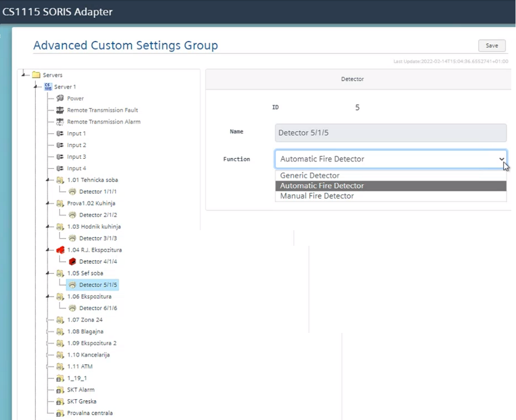Click the SKT Alarm icon
This screenshot has width=516, height=420.
[x=60, y=390]
